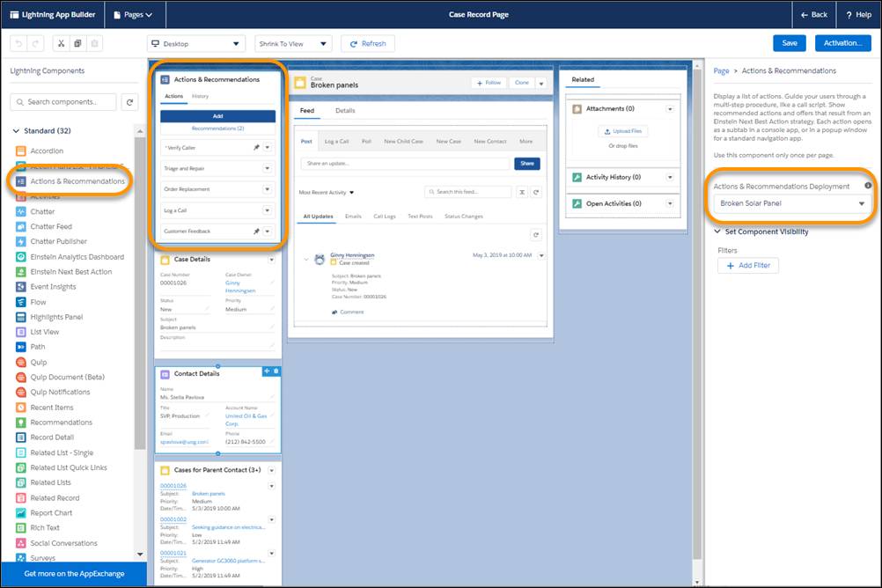Click refresh icon next to feed search

(536, 192)
